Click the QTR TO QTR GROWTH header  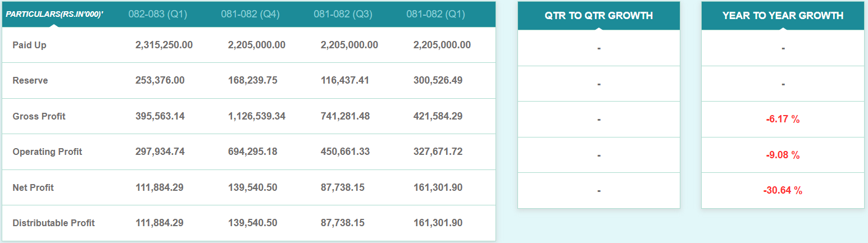click(x=598, y=16)
